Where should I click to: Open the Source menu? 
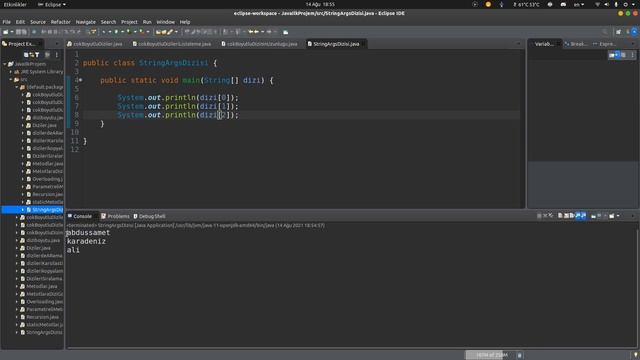(38, 22)
